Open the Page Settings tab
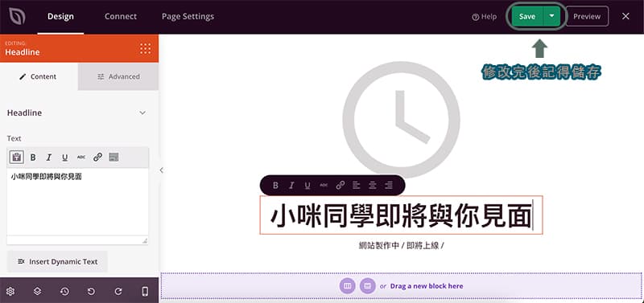644x303 pixels. pos(188,16)
